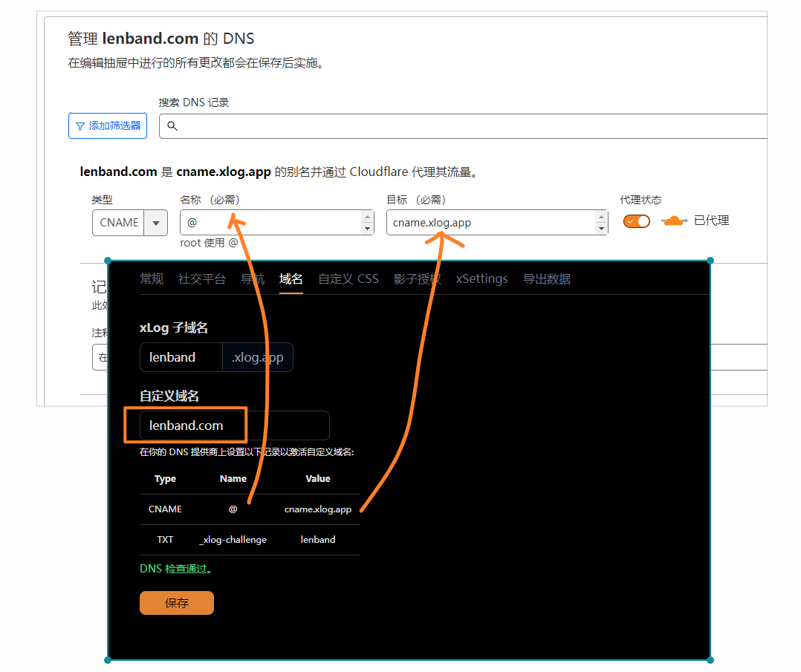The width and height of the screenshot is (801, 672).
Task: Click the target field up arrow
Action: (x=601, y=217)
